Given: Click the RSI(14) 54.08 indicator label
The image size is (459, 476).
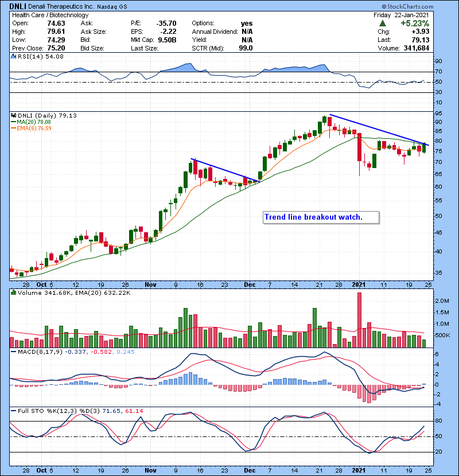Looking at the screenshot, I should pos(41,56).
